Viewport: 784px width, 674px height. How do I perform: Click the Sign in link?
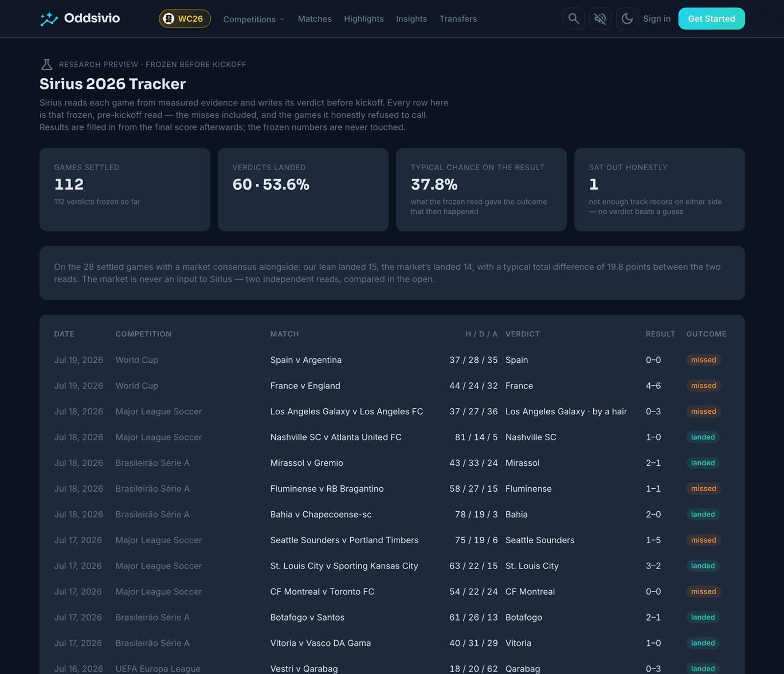tap(657, 19)
